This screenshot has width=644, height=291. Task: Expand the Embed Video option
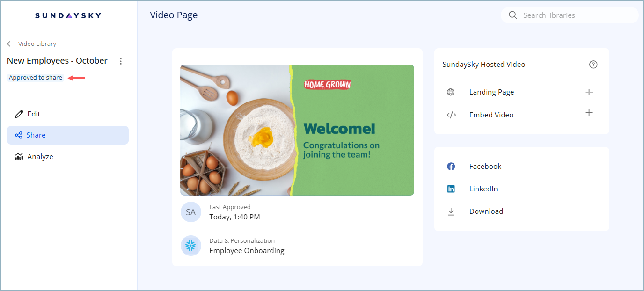pos(589,113)
